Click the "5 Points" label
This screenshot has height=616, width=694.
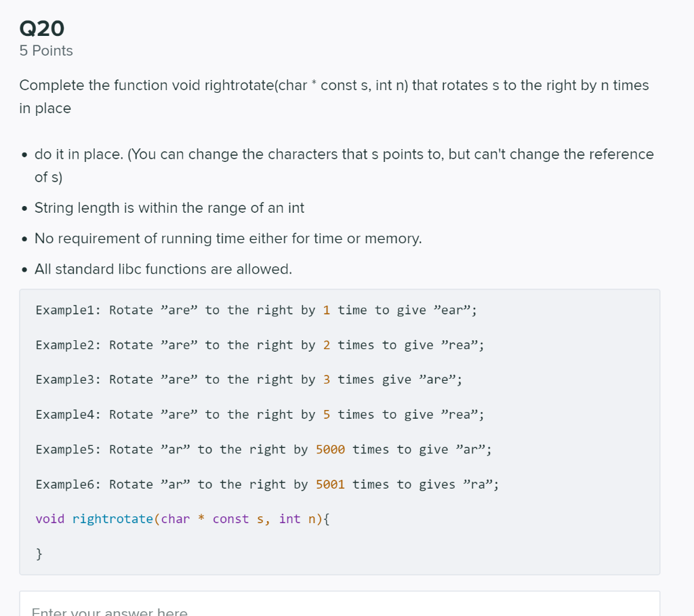click(46, 51)
